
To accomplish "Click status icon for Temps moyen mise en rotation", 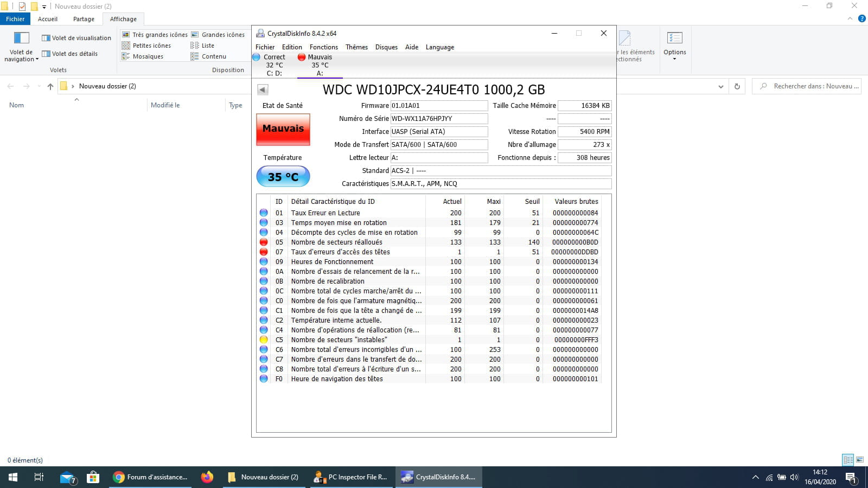I will (264, 223).
